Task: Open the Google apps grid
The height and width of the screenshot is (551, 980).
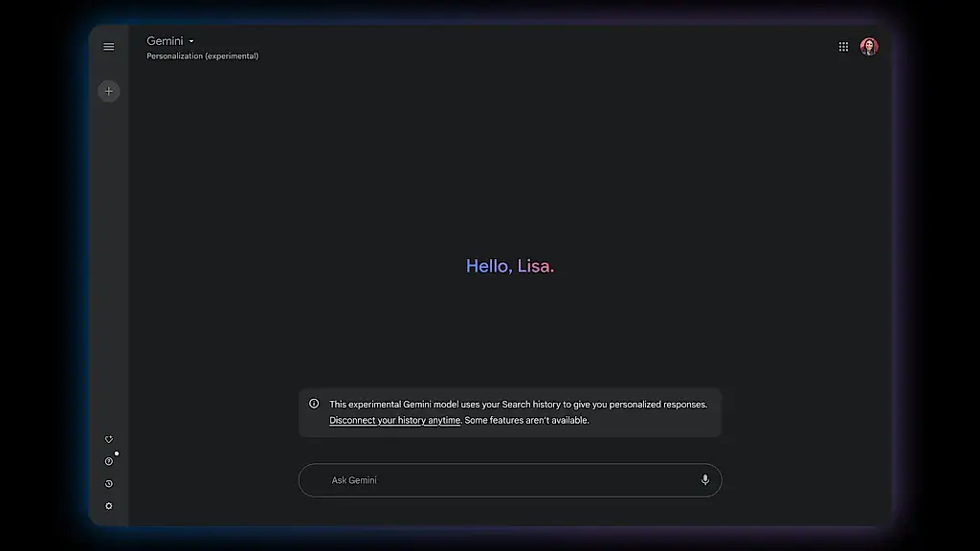Action: (x=843, y=47)
